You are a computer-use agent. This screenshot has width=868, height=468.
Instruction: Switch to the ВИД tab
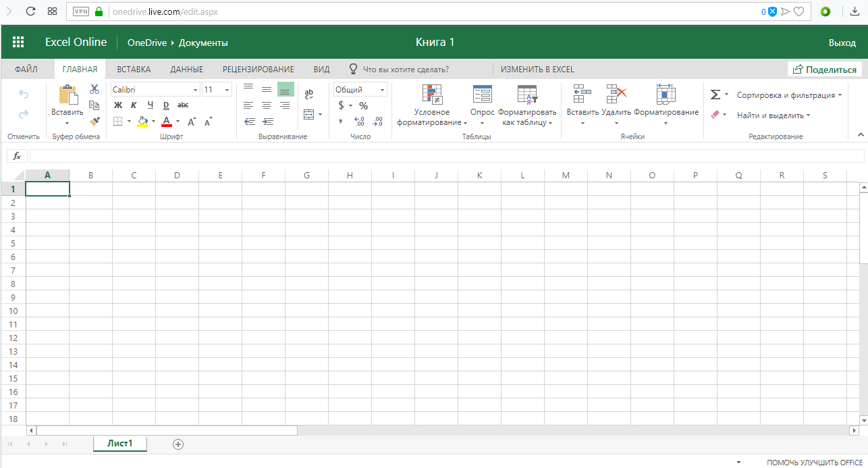pos(321,69)
